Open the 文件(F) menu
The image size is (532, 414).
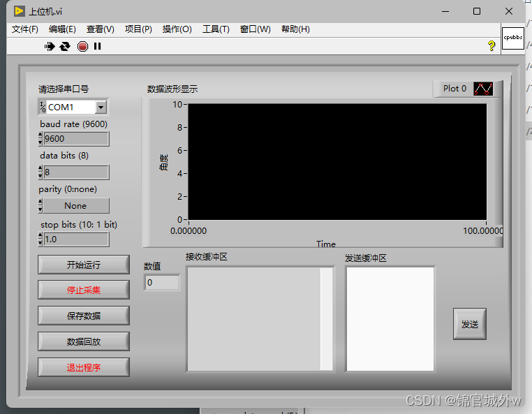pos(24,29)
